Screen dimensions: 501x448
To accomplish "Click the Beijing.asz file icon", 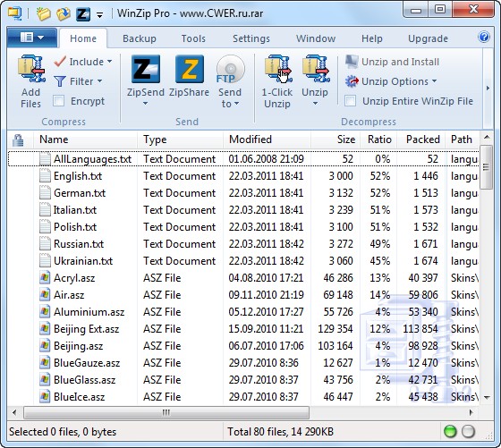I will click(x=45, y=345).
